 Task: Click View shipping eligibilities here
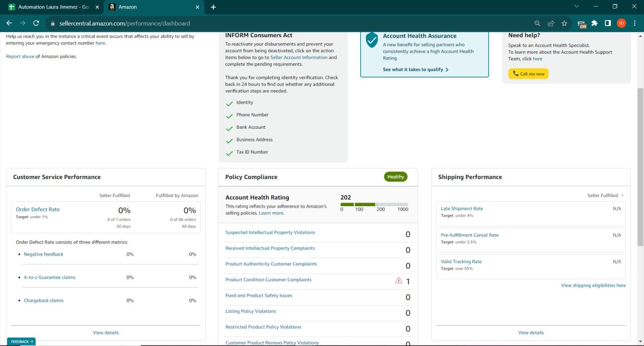click(593, 286)
